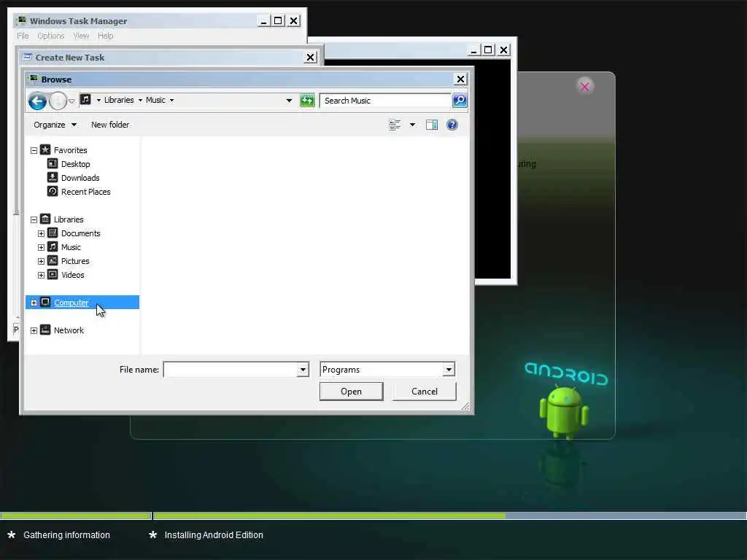Open File menu in Task Manager
747x560 pixels.
(23, 36)
